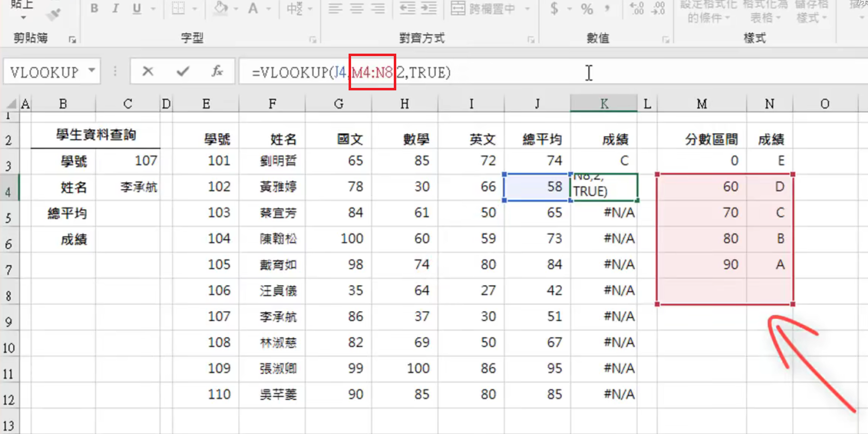Click cell N3 containing E
This screenshot has height=434, width=868.
pyautogui.click(x=769, y=161)
